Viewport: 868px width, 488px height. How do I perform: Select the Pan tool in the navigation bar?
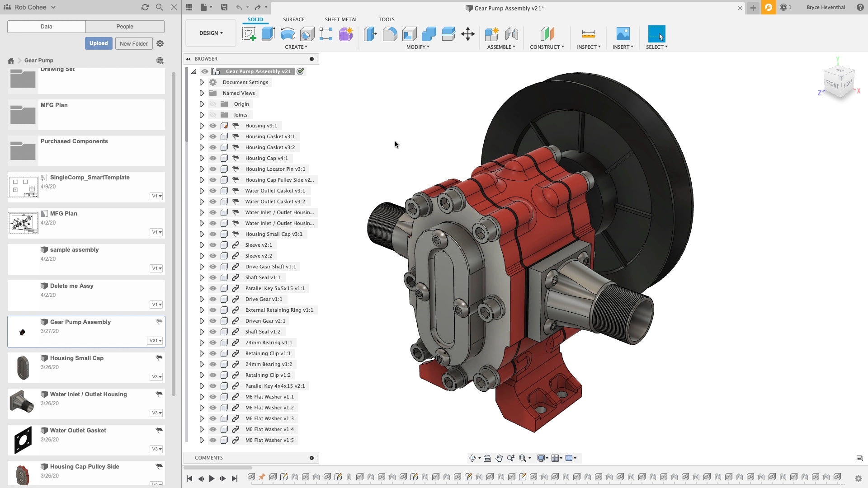click(x=499, y=458)
